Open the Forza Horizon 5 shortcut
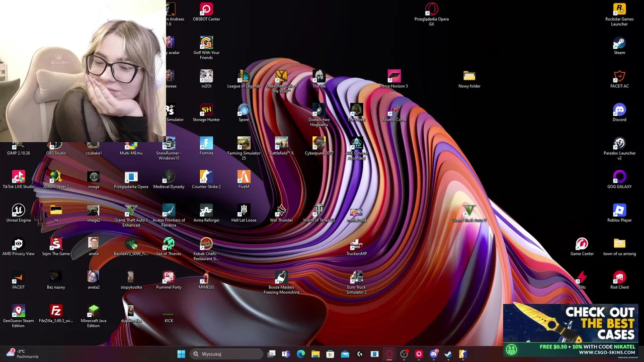Viewport: 644px width, 362px height. point(394,79)
